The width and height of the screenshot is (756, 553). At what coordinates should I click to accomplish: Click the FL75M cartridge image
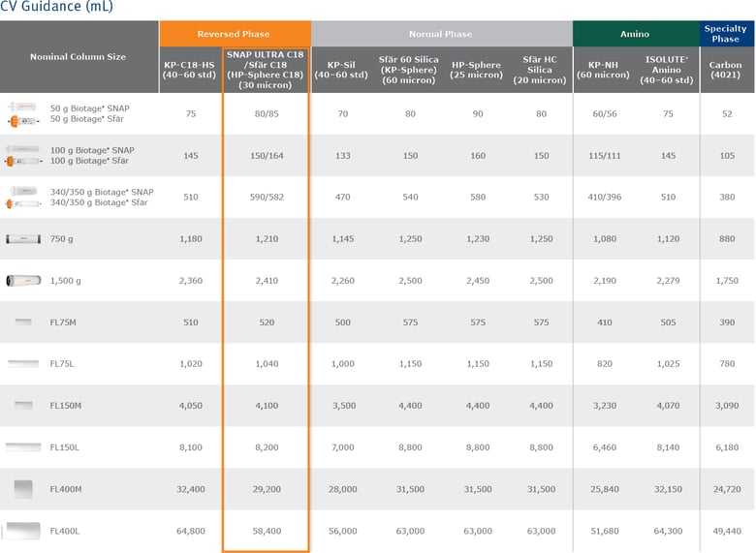tap(23, 322)
